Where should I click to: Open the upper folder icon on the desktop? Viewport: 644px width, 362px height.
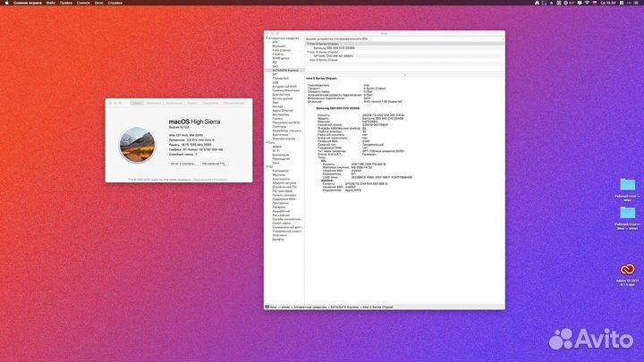(627, 185)
